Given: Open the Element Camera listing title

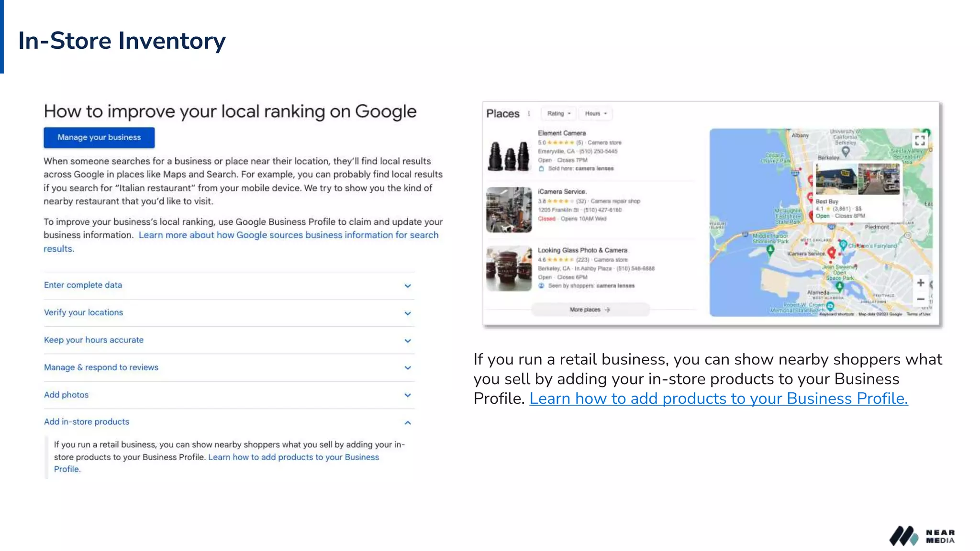Looking at the screenshot, I should click(562, 133).
